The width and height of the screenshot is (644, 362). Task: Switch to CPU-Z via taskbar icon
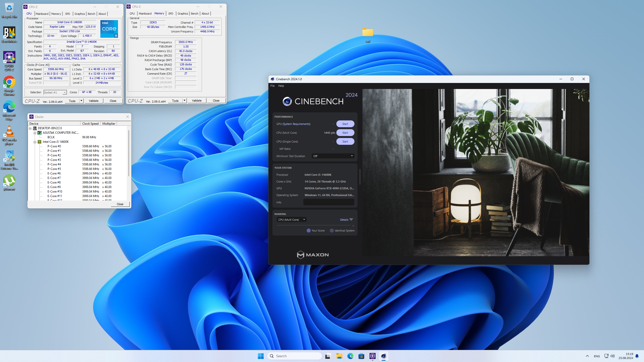[373, 356]
